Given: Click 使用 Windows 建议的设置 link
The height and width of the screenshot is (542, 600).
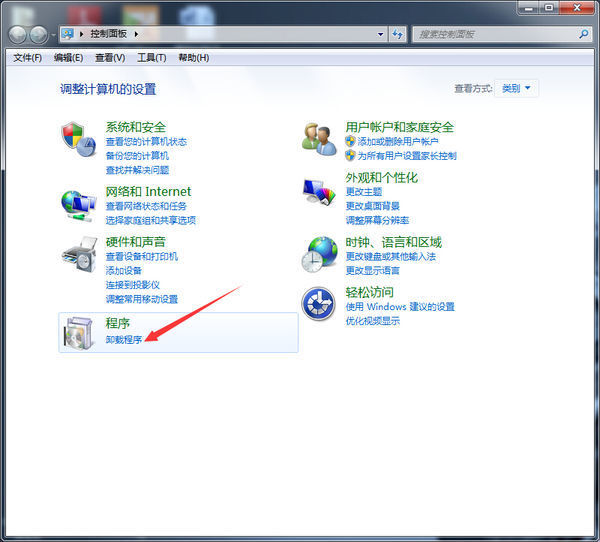Looking at the screenshot, I should pyautogui.click(x=400, y=307).
